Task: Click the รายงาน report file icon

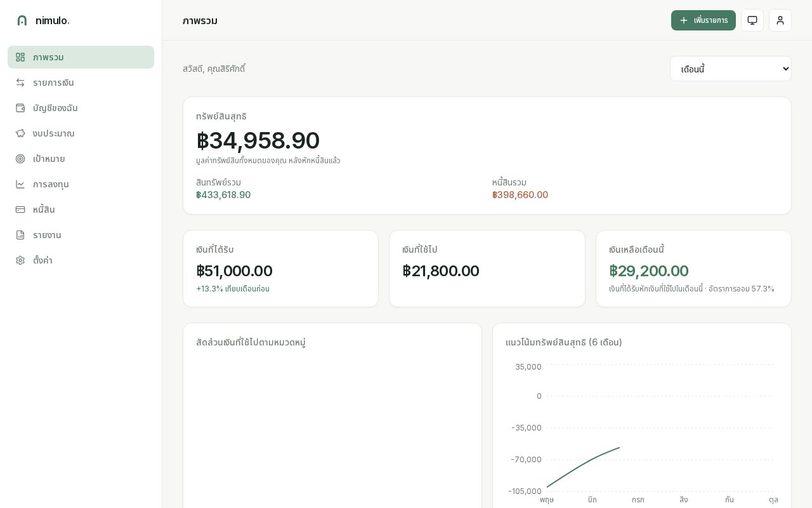Action: click(20, 235)
